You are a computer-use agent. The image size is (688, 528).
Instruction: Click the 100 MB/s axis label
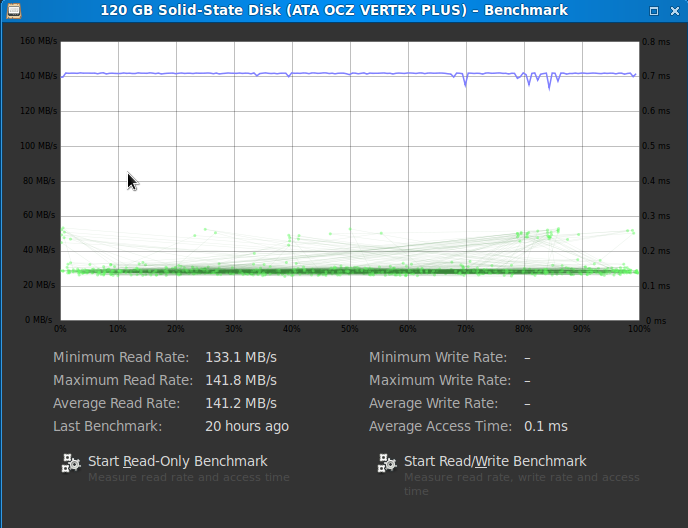(39, 146)
